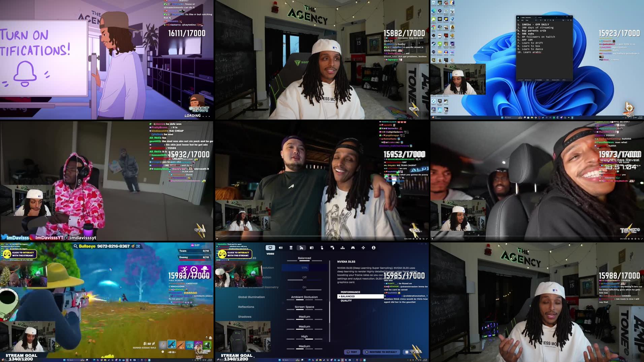Select the Display settings monitor icon
This screenshot has height=362, width=644.
[270, 248]
